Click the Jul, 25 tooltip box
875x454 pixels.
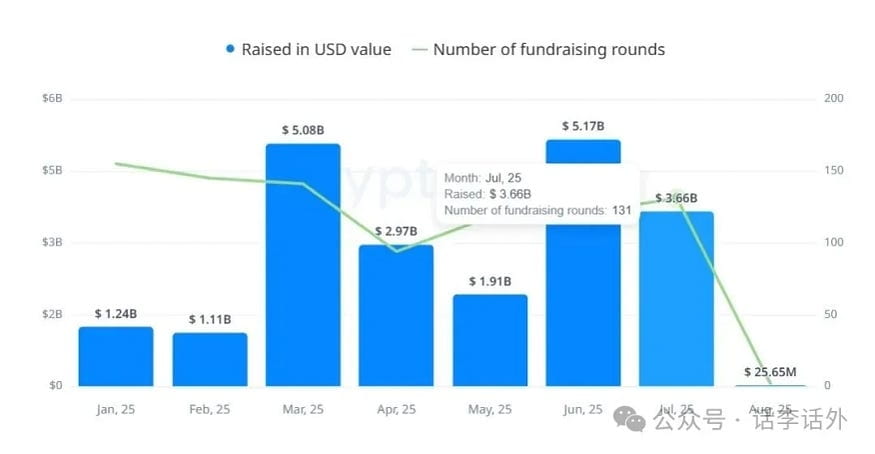pos(537,194)
